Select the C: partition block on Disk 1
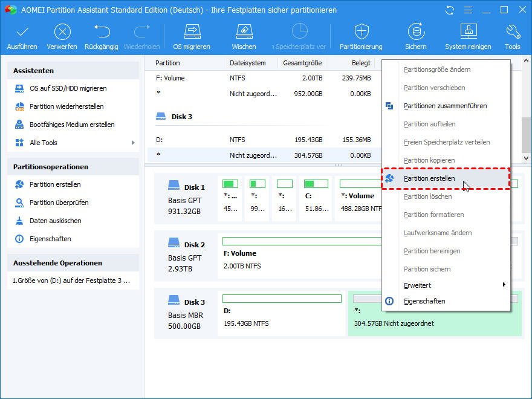 pos(317,198)
